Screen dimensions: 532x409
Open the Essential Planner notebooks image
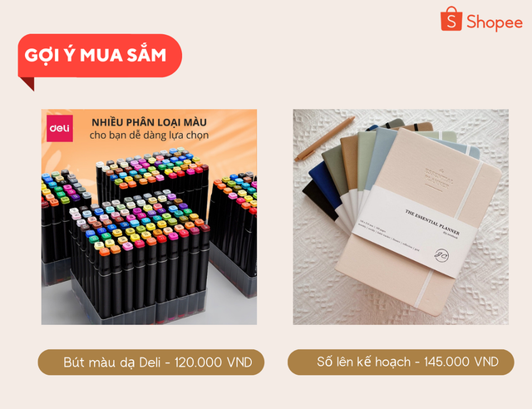[401, 217]
